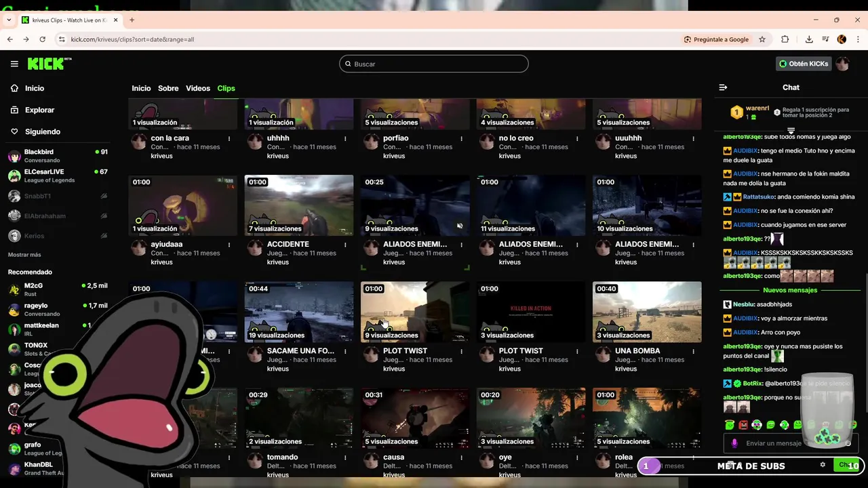Click warenrl on the gift leaderboard
This screenshot has height=488, width=868.
coord(757,108)
